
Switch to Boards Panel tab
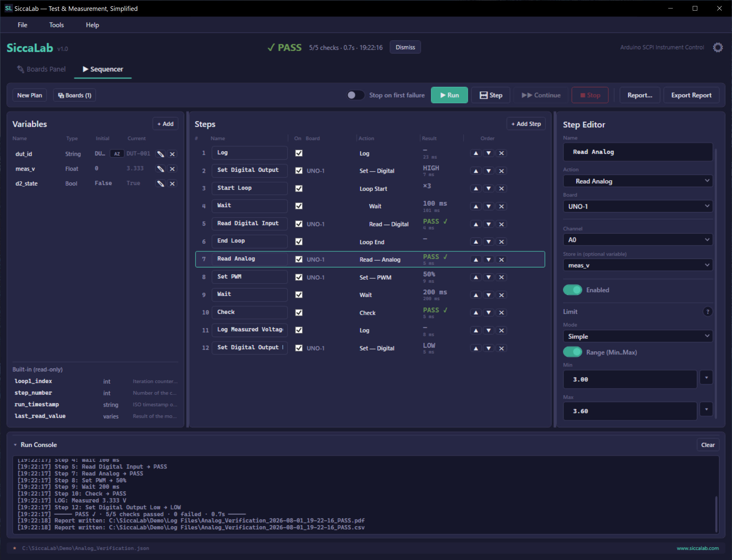tap(41, 69)
